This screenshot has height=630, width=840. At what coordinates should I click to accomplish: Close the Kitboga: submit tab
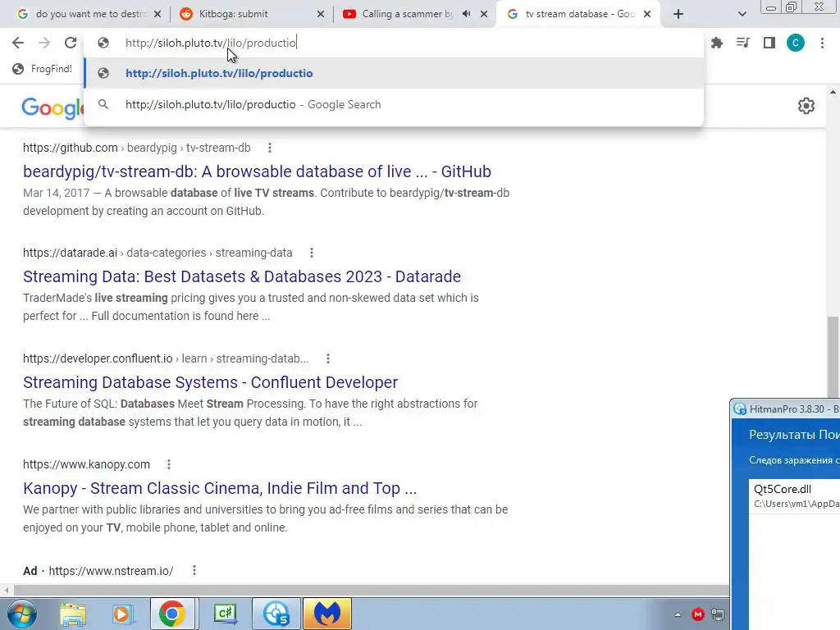click(x=321, y=14)
